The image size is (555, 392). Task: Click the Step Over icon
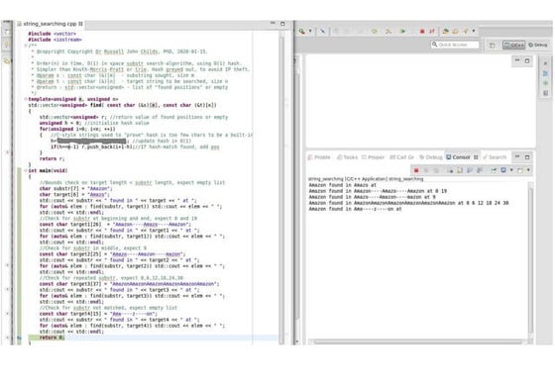click(x=388, y=31)
